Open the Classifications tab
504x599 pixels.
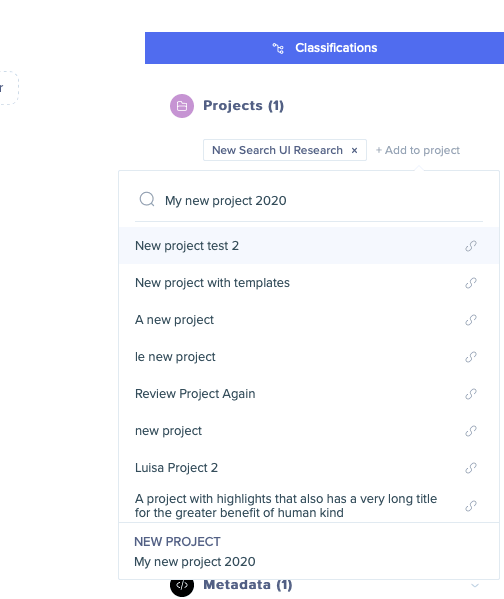pyautogui.click(x=324, y=48)
